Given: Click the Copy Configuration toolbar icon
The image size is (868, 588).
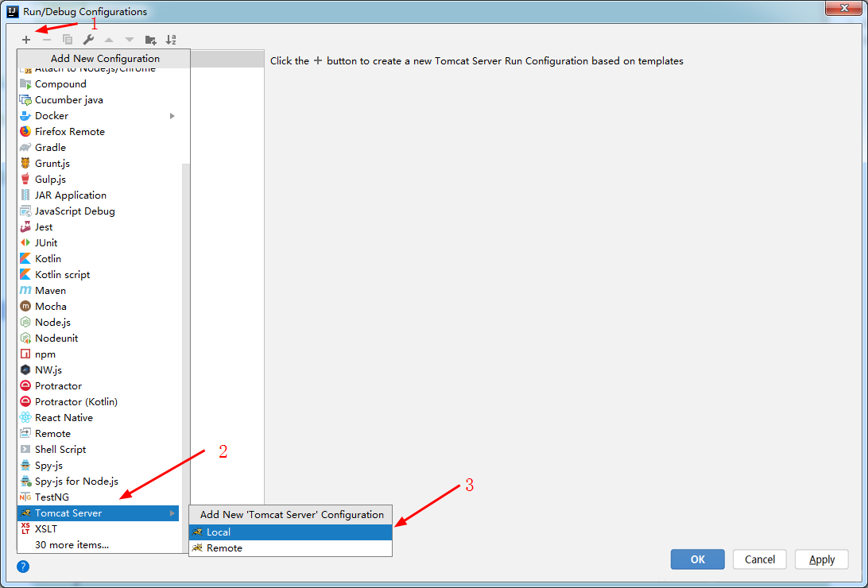Looking at the screenshot, I should [x=68, y=40].
